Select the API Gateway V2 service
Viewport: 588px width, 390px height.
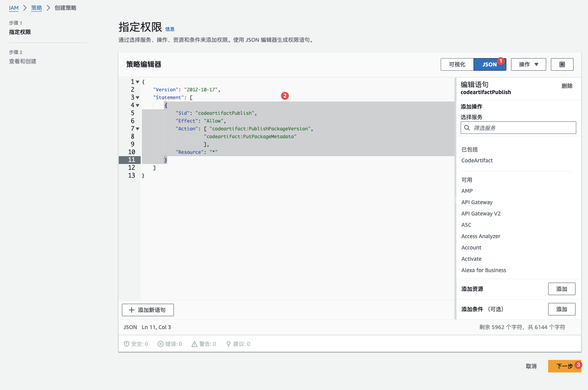(x=481, y=214)
